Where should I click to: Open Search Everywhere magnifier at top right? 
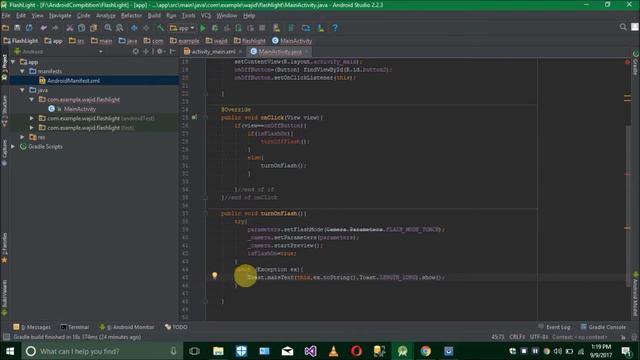(623, 27)
